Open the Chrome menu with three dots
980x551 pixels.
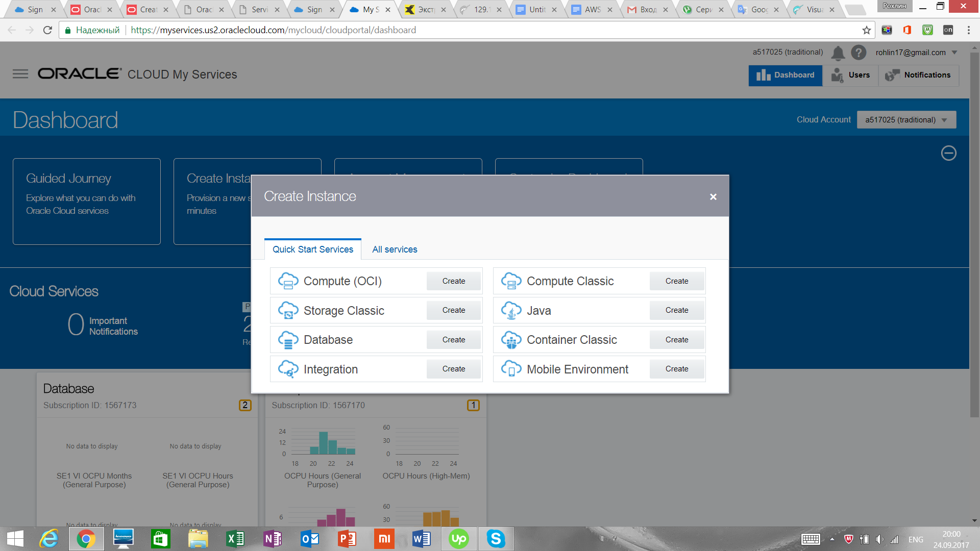pyautogui.click(x=968, y=30)
